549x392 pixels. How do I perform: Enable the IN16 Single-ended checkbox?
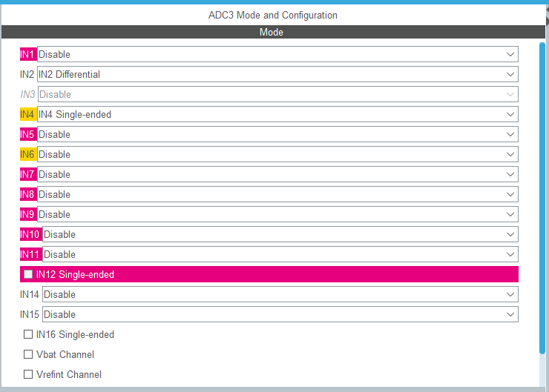tap(28, 334)
